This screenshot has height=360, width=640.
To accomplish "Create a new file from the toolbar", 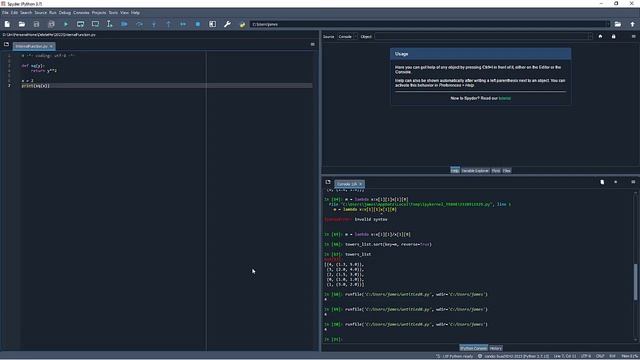I will [x=7, y=24].
